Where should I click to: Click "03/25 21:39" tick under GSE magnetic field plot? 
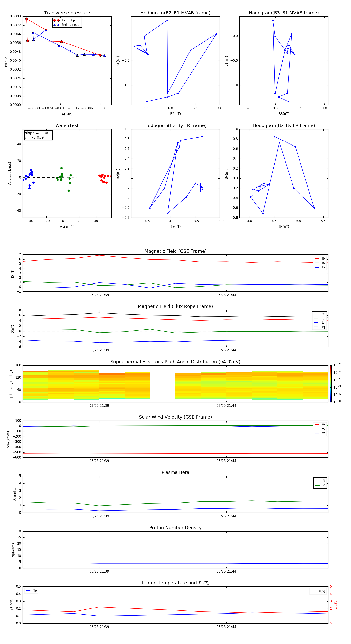click(99, 295)
